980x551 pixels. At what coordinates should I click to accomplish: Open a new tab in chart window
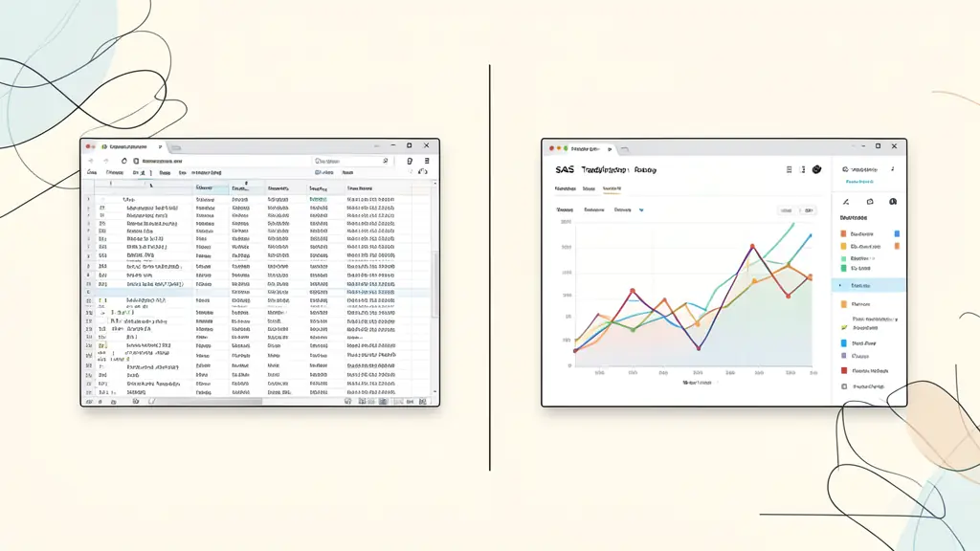click(x=624, y=149)
